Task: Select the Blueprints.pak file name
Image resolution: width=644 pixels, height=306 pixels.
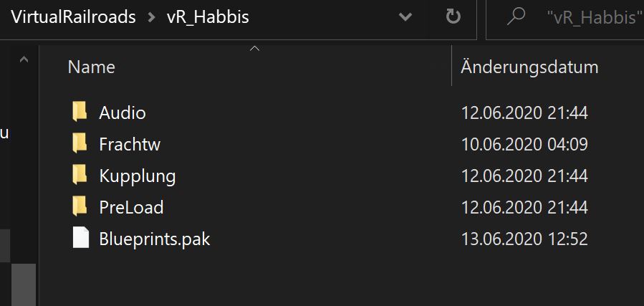Action: click(x=155, y=239)
